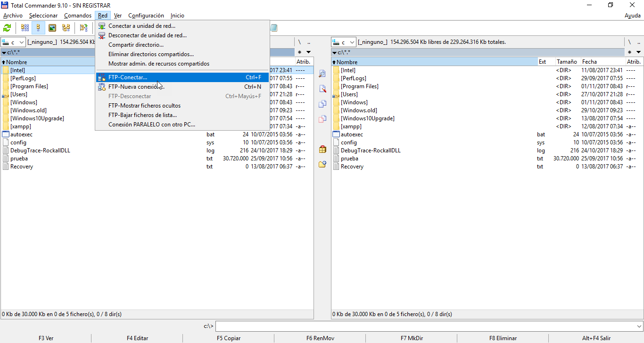Select the full details view toolbar icon
Image resolution: width=644 pixels, height=343 pixels.
[x=39, y=28]
